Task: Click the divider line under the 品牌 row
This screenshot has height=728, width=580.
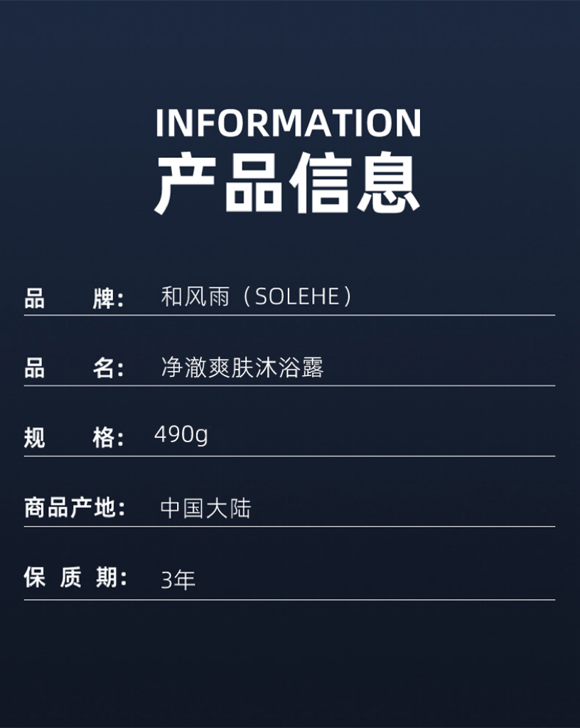Action: (x=289, y=315)
